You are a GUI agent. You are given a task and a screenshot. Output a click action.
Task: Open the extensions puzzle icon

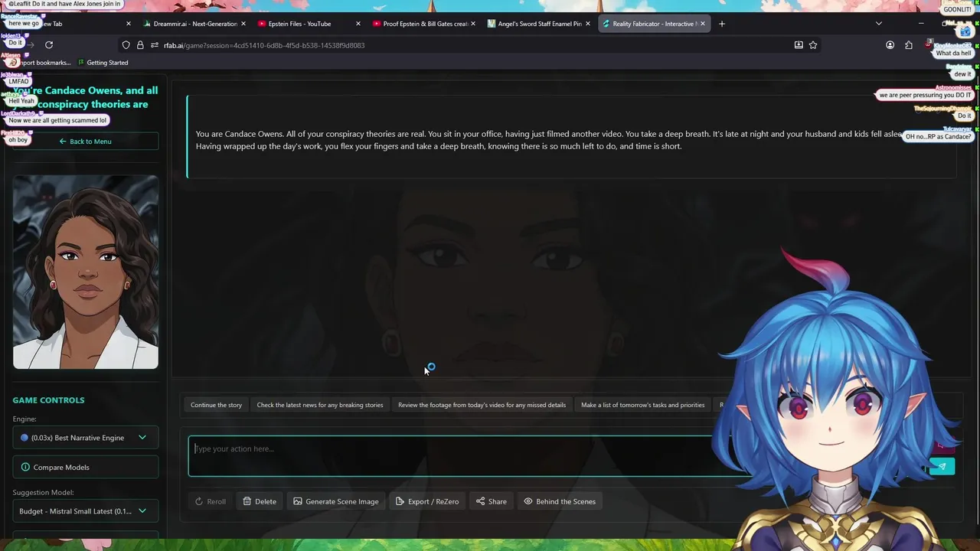coord(909,45)
